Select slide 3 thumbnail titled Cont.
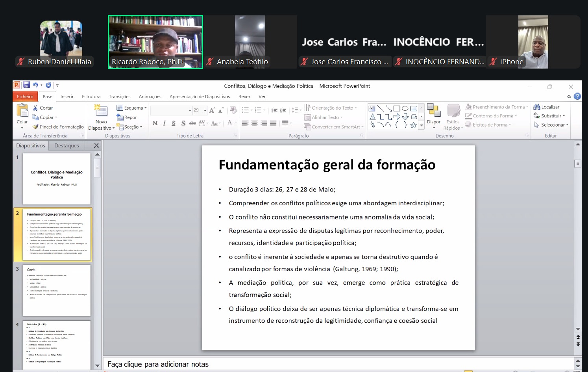588x372 pixels. (x=56, y=290)
